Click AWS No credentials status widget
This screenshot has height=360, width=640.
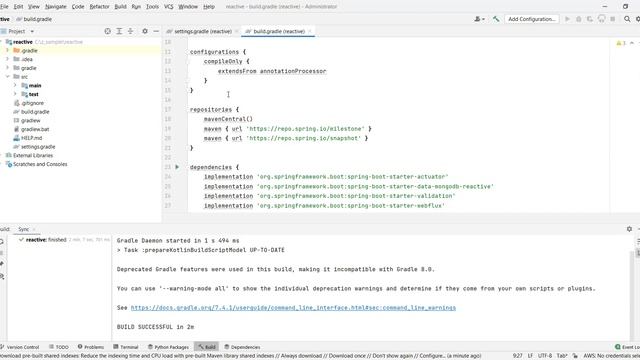point(611,356)
